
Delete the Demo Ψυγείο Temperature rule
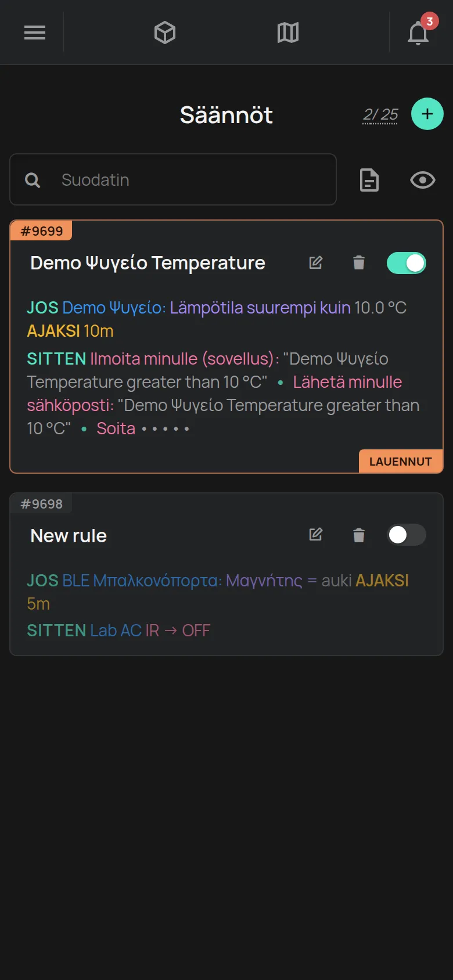[x=359, y=262]
